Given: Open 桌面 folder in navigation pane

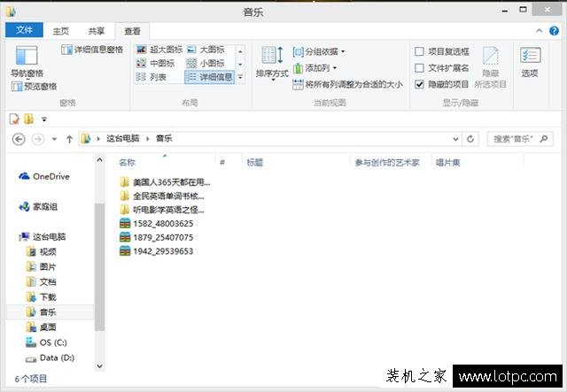Looking at the screenshot, I should [x=42, y=327].
